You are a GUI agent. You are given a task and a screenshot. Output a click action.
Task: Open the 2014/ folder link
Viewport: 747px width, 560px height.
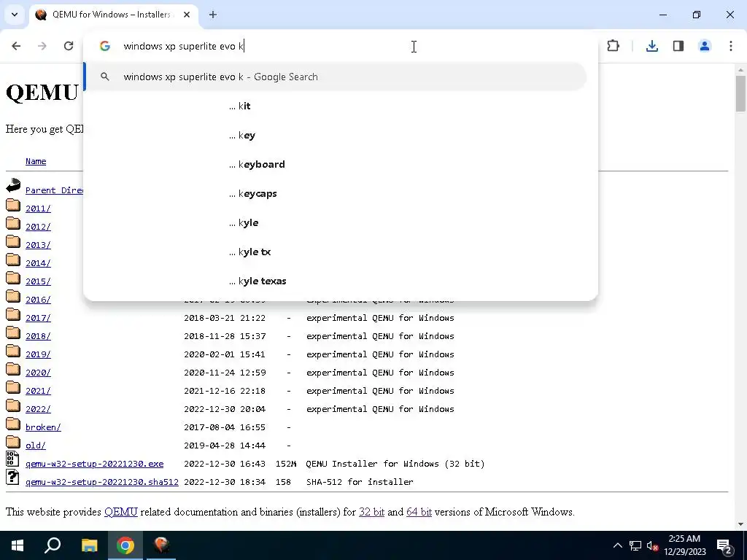tap(38, 263)
